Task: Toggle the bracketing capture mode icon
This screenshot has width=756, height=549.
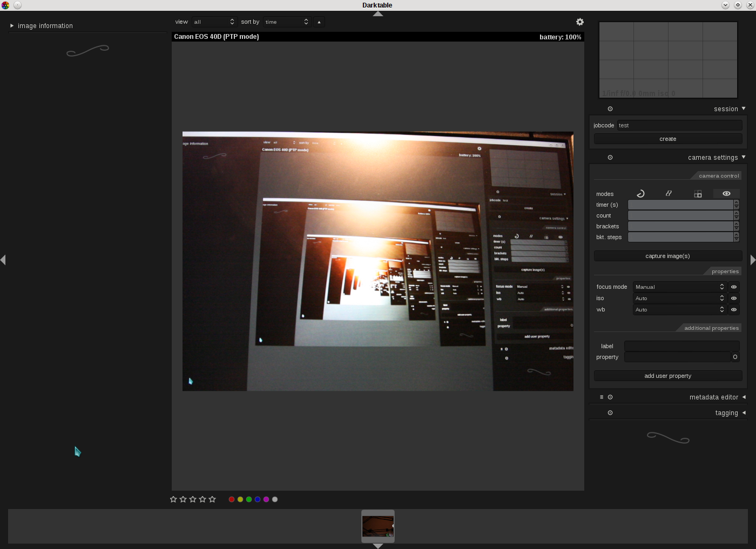Action: (x=698, y=194)
